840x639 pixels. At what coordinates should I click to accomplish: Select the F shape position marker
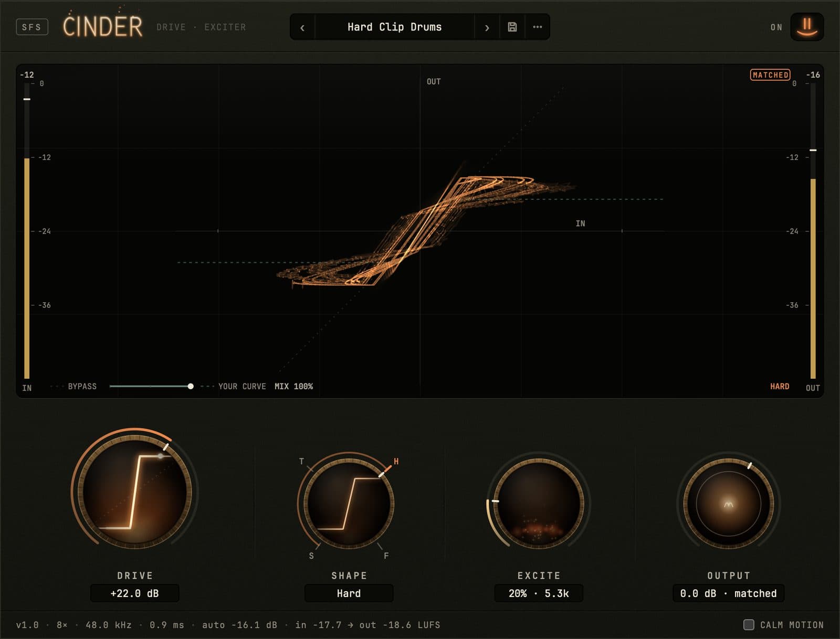386,556
